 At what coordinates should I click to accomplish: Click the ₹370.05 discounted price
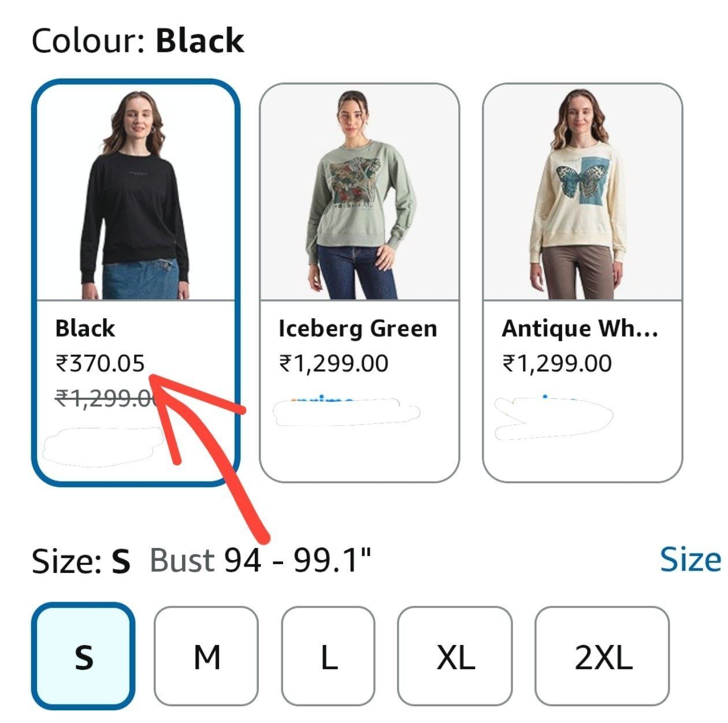pos(100,363)
